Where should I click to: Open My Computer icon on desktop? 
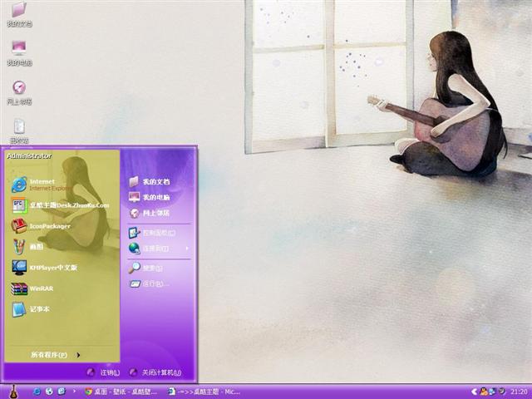(19, 52)
